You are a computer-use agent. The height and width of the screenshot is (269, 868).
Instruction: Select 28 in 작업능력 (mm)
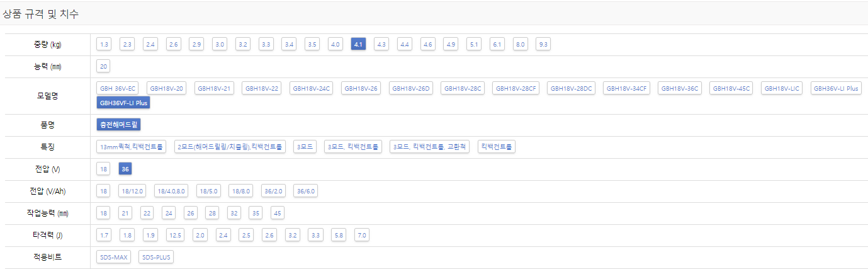212,214
